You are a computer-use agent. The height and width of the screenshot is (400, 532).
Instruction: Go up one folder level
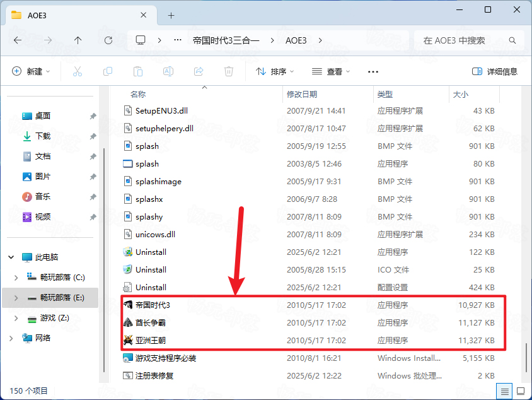(x=78, y=40)
